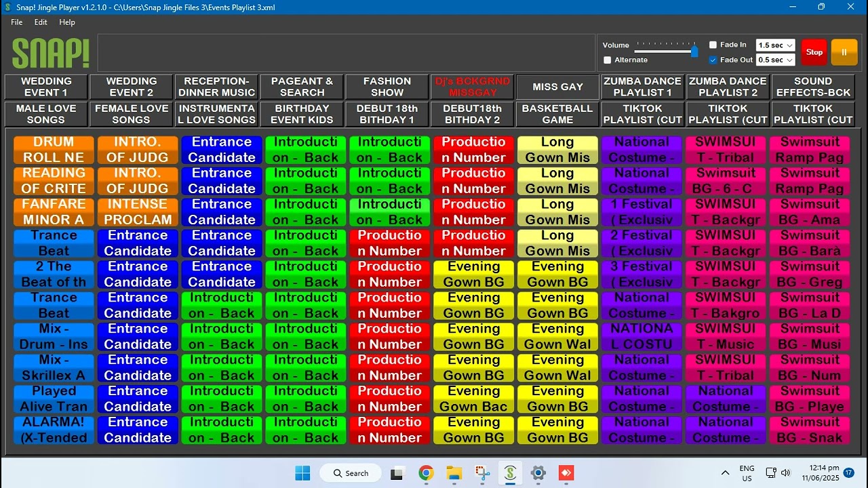Switch to ZUMBA DANCE PLAYLIST 2 tab

click(728, 87)
